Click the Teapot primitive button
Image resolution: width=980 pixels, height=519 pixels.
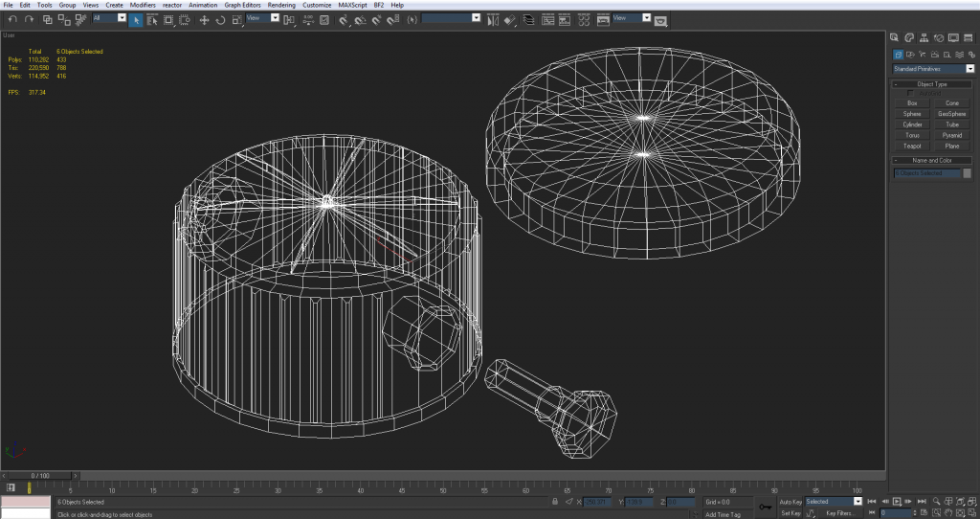point(912,146)
